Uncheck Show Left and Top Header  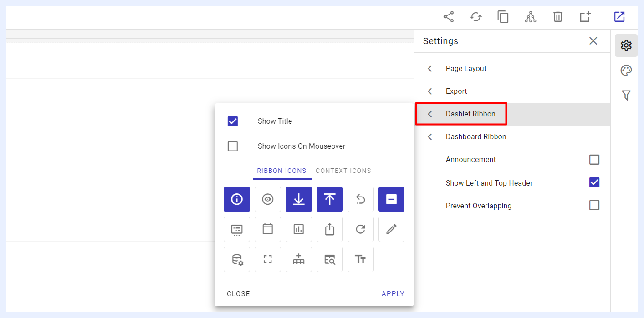click(x=594, y=182)
